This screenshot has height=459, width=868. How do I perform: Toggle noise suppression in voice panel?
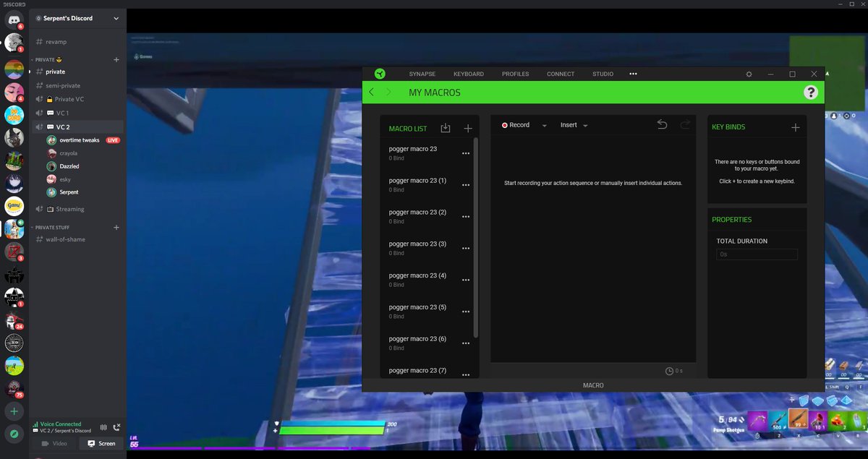pyautogui.click(x=103, y=427)
